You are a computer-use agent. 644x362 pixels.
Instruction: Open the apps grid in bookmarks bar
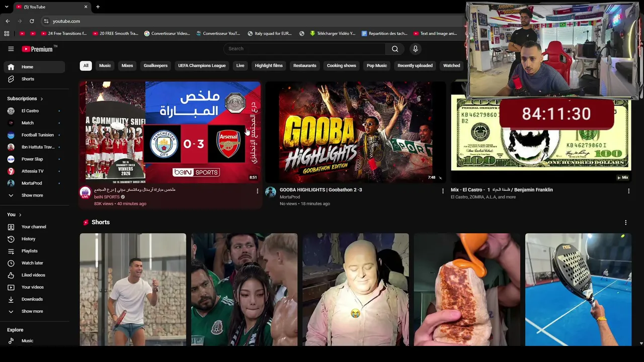point(7,34)
